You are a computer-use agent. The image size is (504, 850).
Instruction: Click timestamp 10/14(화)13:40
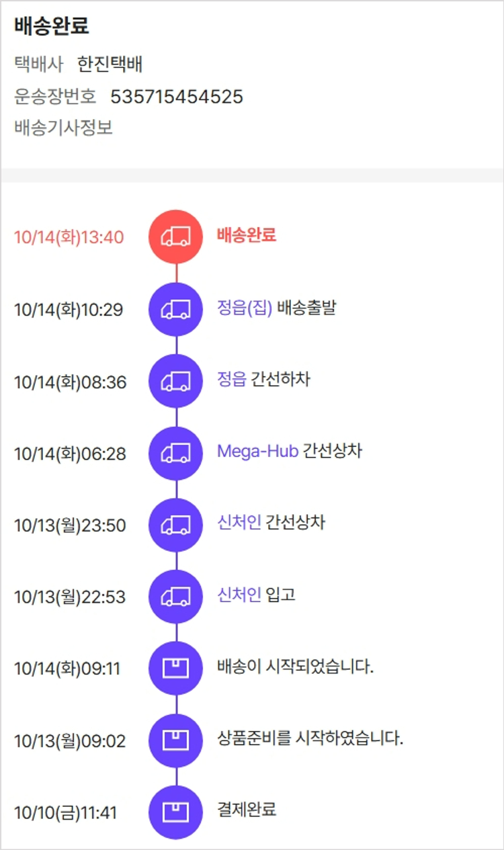click(69, 237)
